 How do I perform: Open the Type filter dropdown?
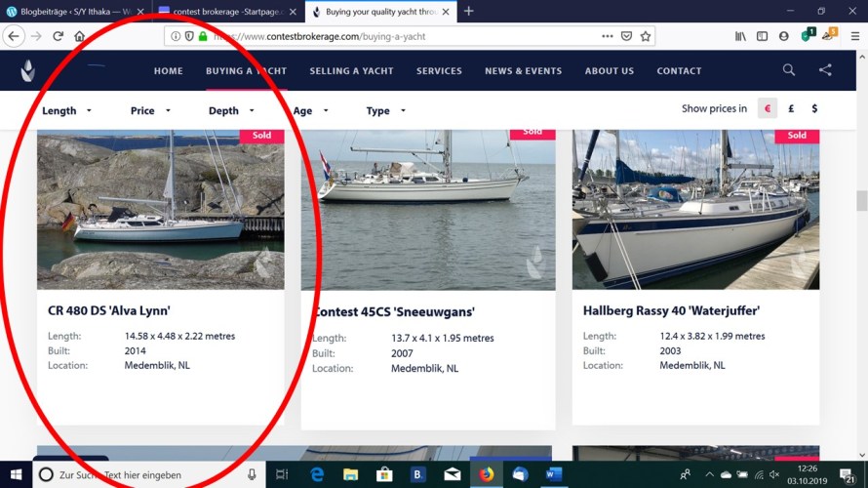click(385, 111)
